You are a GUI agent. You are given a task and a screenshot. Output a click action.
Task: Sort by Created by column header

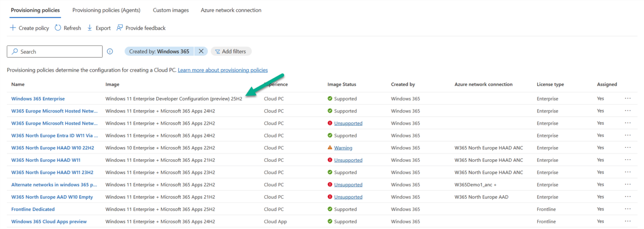[x=403, y=84]
